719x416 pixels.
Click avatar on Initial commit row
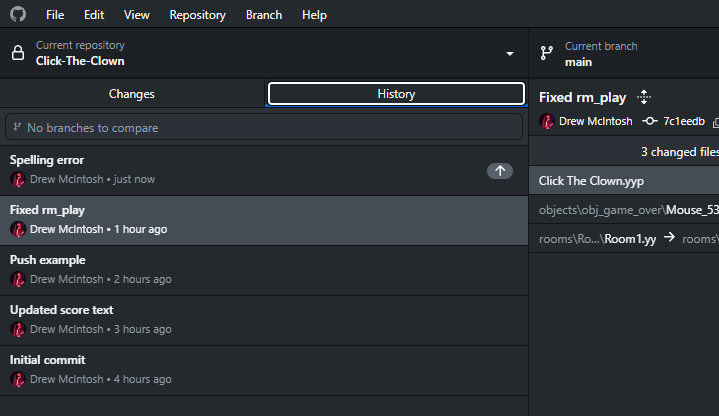(x=18, y=379)
